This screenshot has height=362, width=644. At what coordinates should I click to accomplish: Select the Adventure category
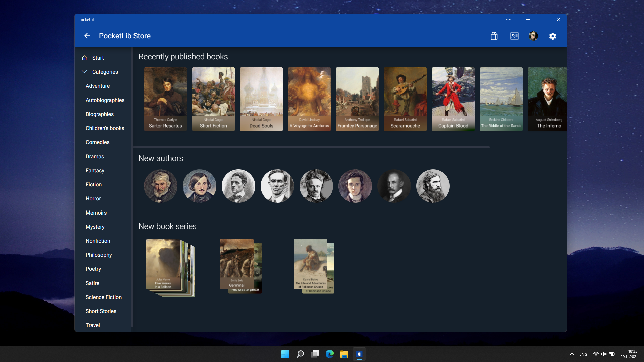tap(97, 86)
